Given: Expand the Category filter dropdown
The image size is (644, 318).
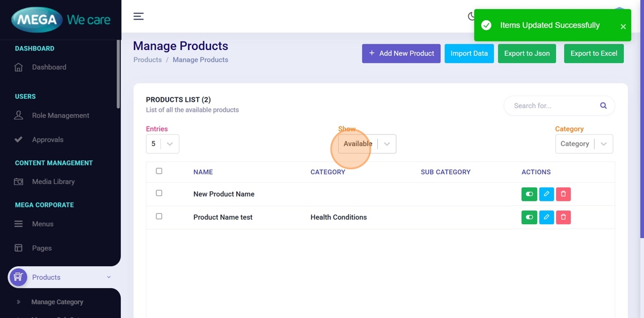Looking at the screenshot, I should click(584, 144).
